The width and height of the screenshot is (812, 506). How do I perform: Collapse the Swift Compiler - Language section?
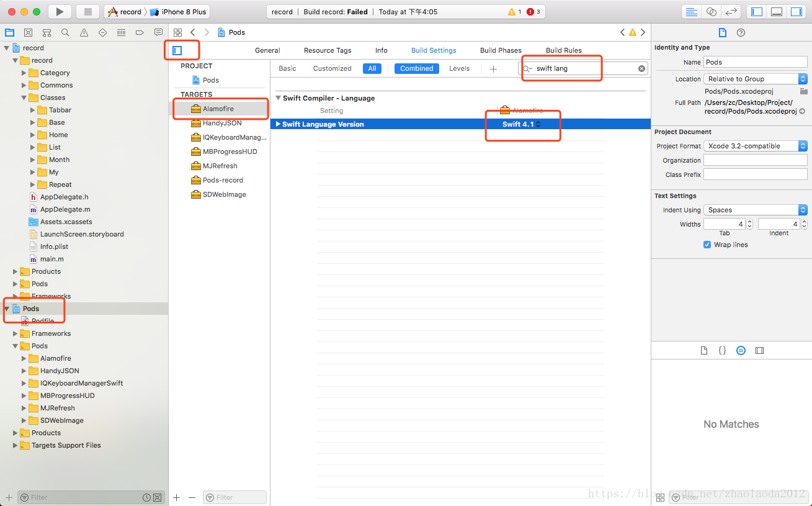[x=279, y=98]
